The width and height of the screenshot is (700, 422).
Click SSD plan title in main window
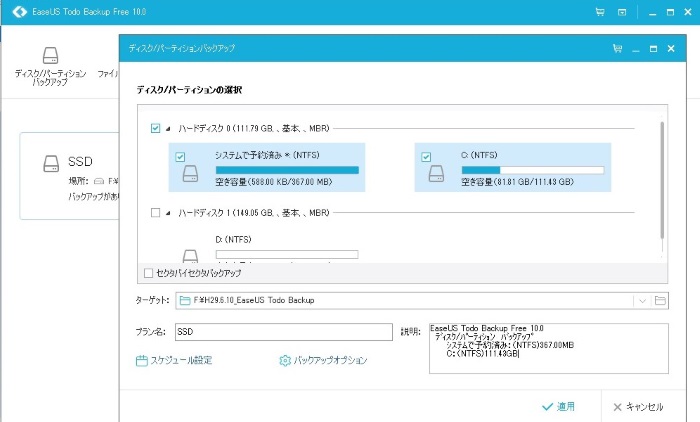[80, 162]
